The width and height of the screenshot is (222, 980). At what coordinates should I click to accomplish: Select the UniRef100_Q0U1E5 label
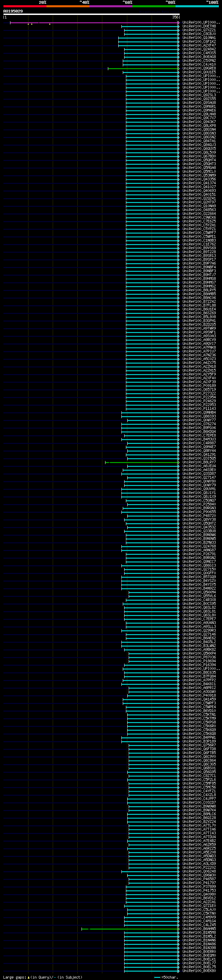point(199,72)
